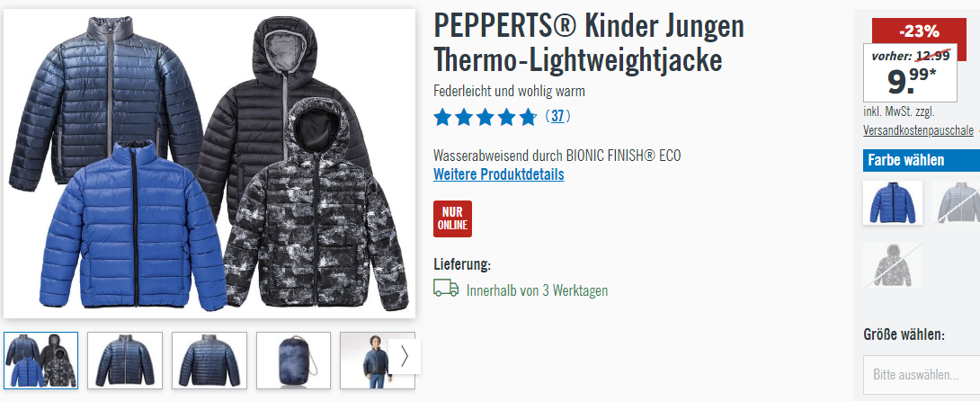Image resolution: width=980 pixels, height=401 pixels.
Task: Click the five-star rating icons
Action: (485, 117)
